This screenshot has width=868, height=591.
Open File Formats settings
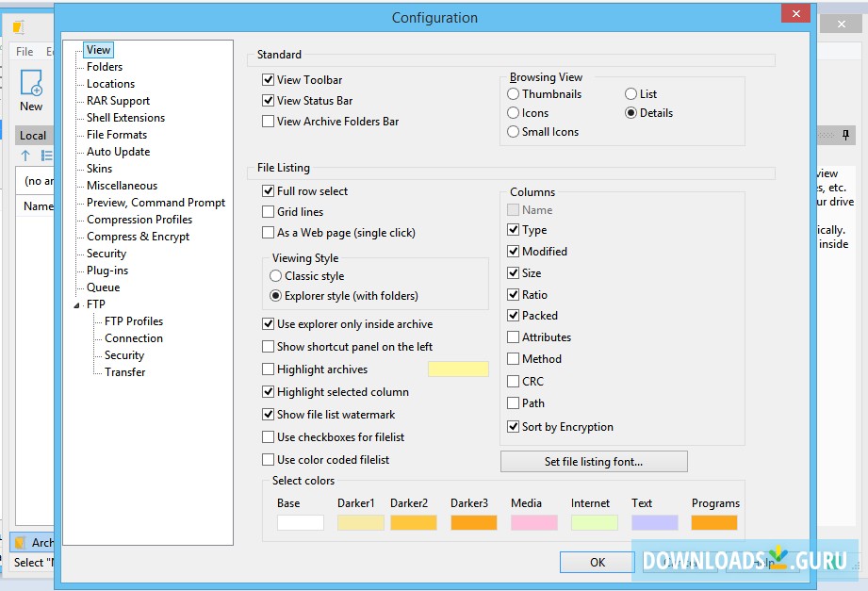pos(117,135)
